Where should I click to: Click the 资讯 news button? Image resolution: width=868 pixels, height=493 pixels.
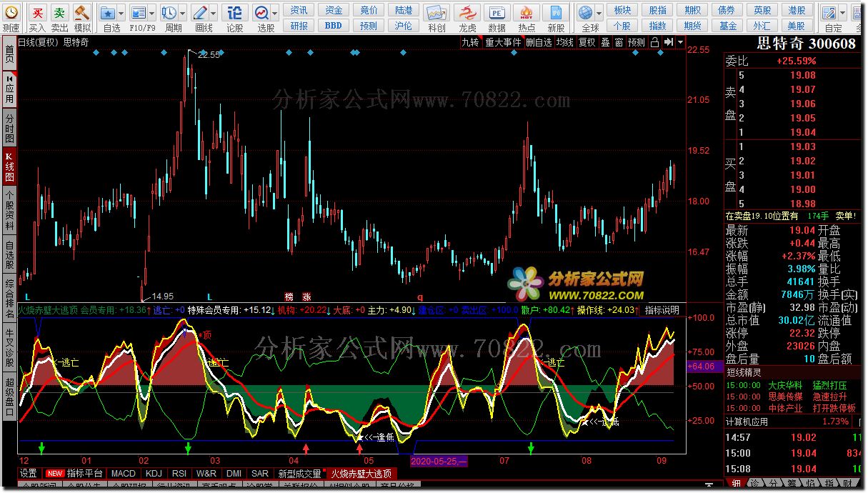(x=299, y=10)
